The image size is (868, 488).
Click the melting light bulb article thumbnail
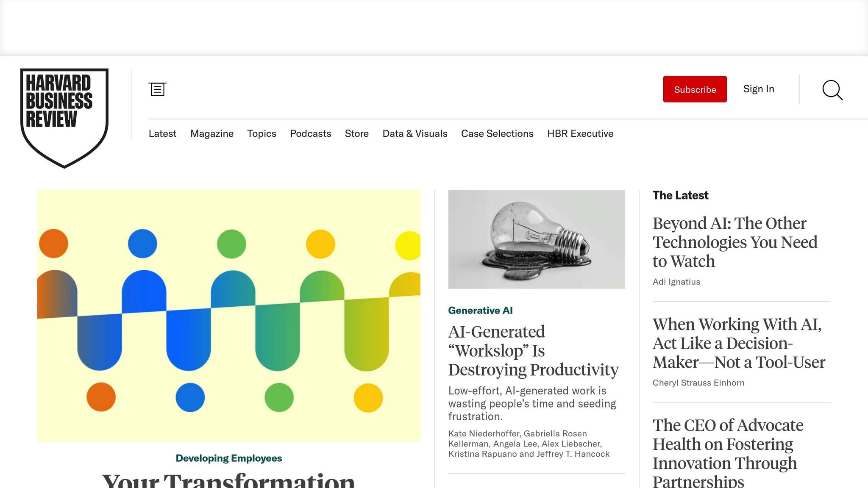click(536, 239)
